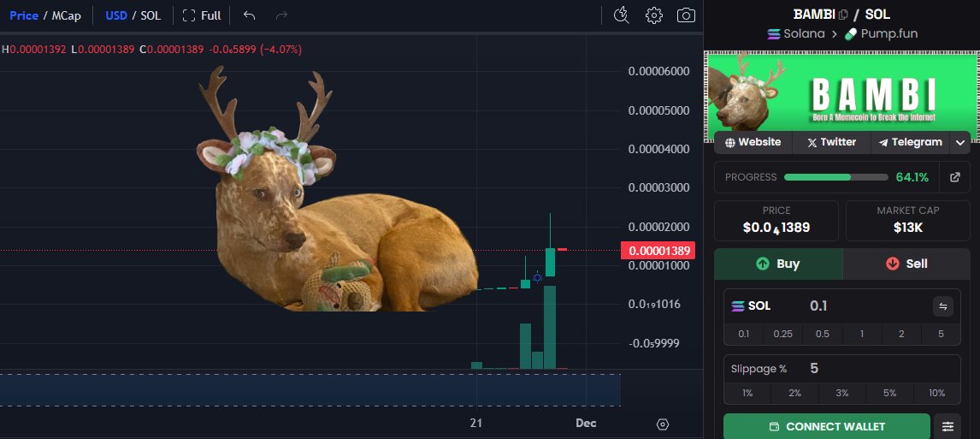Click the chart time-axis settings icon

663,424
